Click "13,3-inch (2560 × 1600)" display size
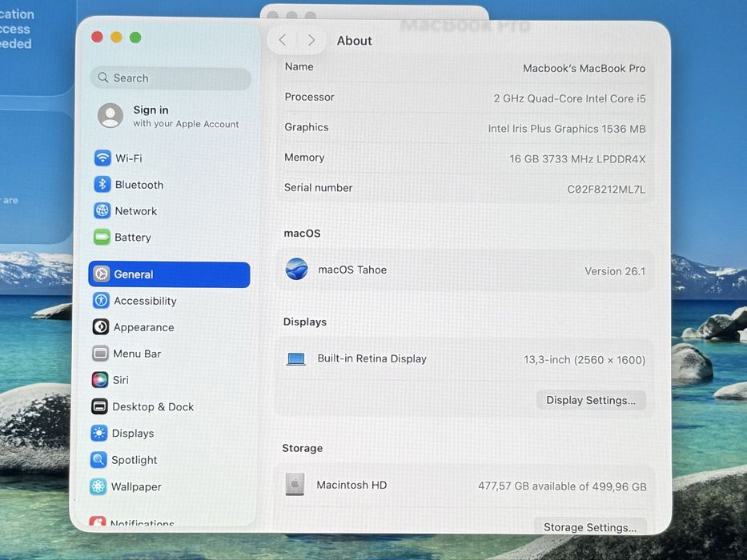The image size is (747, 560). [584, 359]
